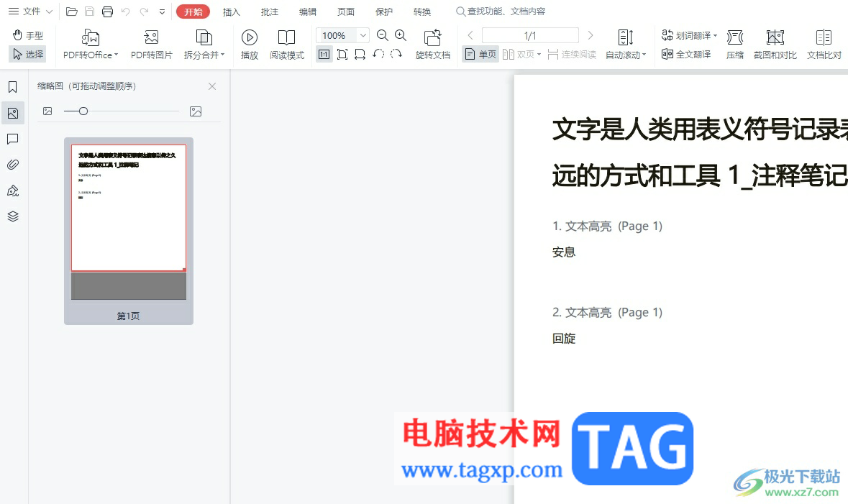
Task: Expand the zoom percentage dropdown arrow
Action: [363, 35]
